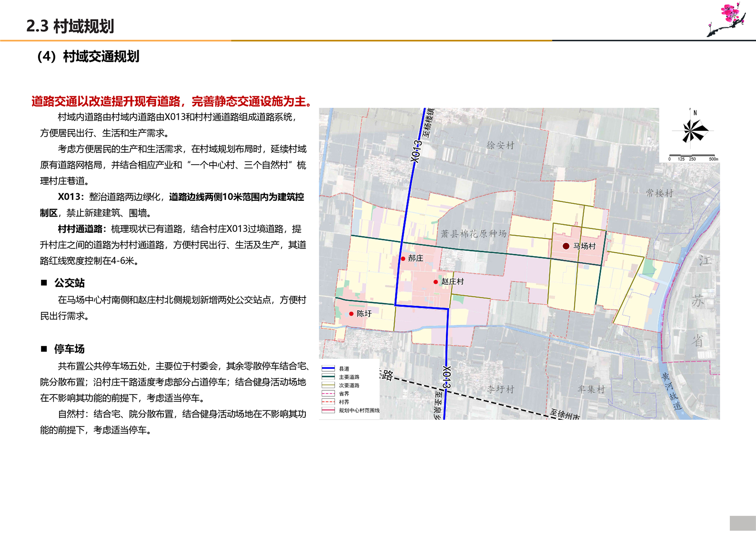Click the map scale bar
Image resolution: width=756 pixels, height=534 pixels.
[x=692, y=157]
